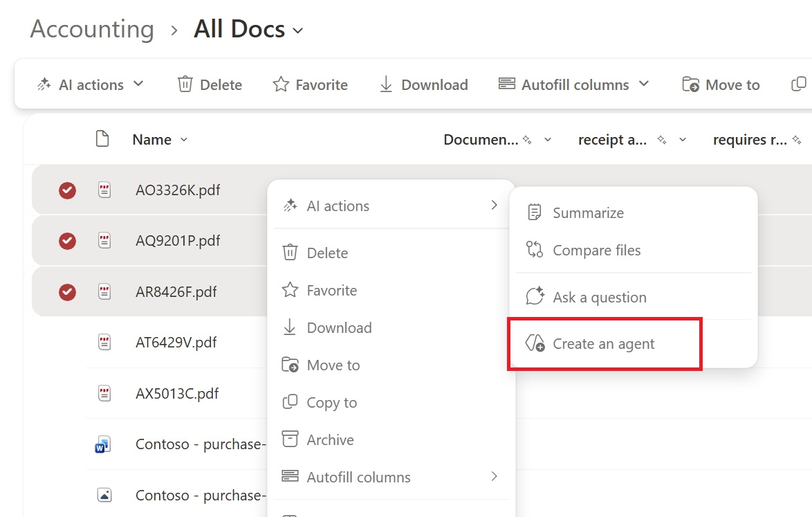Click Archive in the context menu
This screenshot has height=517, width=812.
[x=330, y=439]
